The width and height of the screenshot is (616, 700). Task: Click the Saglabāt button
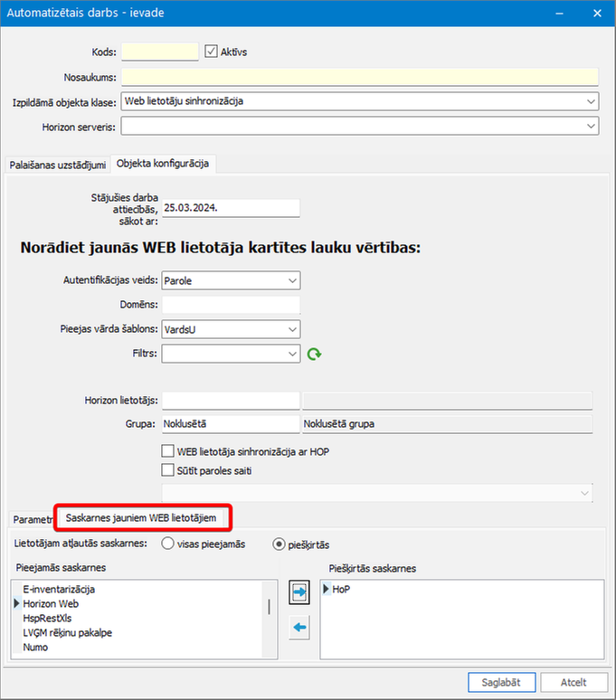click(x=501, y=682)
